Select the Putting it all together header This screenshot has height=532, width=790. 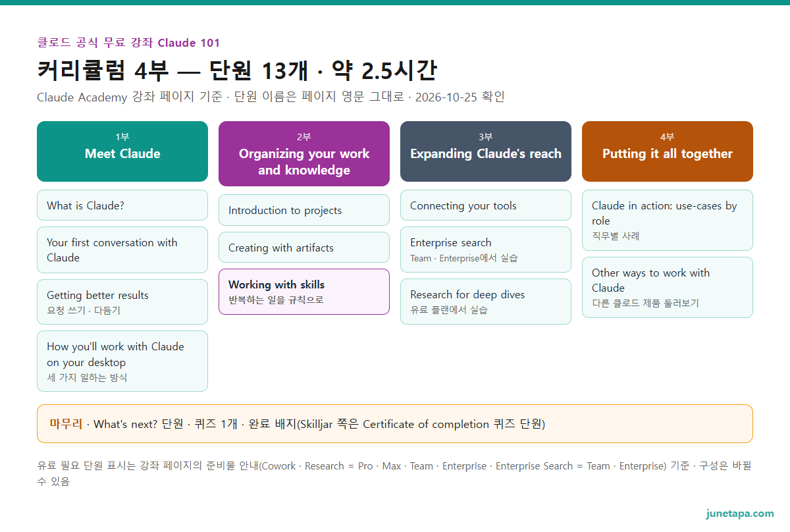pos(668,151)
